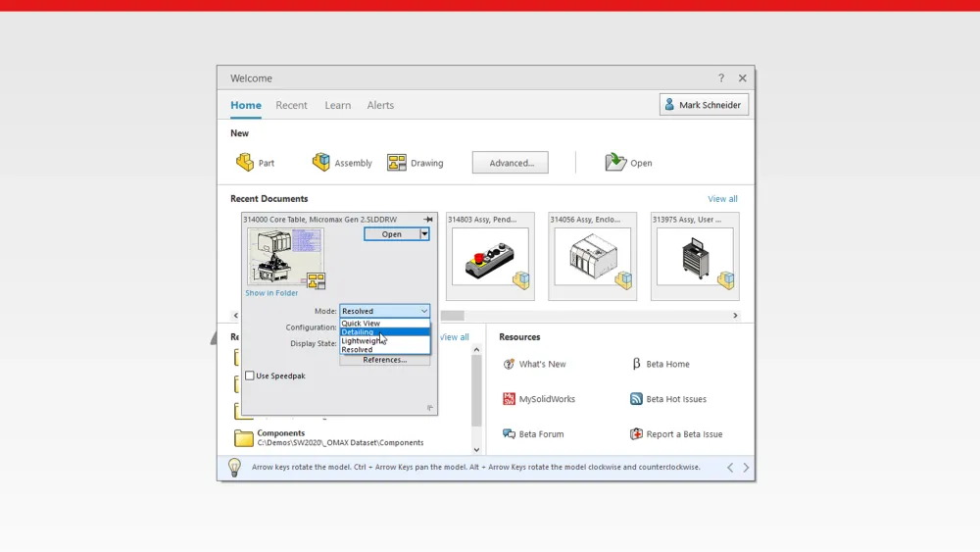Pin the 314000 Core Table document
The height and width of the screenshot is (552, 980).
(x=428, y=220)
